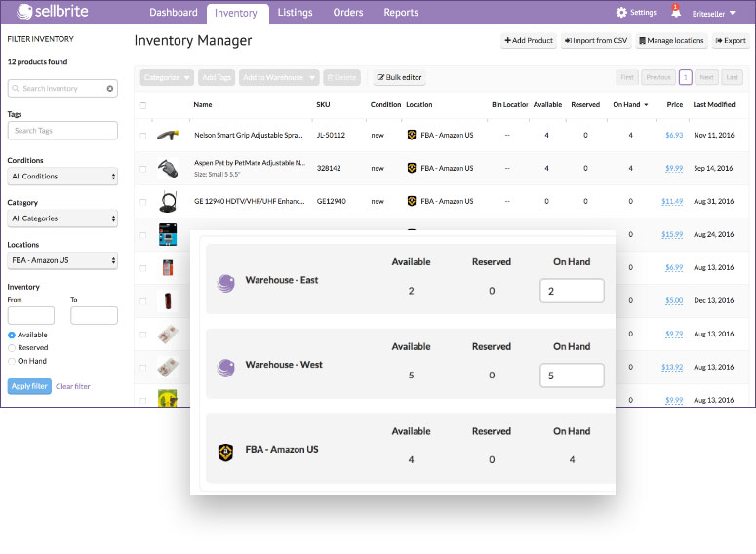Screen dimensions: 756x554
Task: Open Settings gear icon
Action: tap(621, 13)
